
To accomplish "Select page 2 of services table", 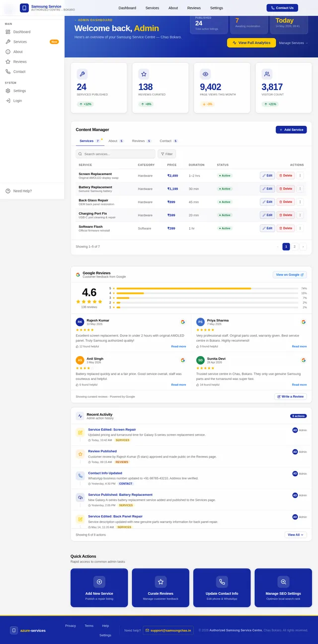I will pos(295,247).
